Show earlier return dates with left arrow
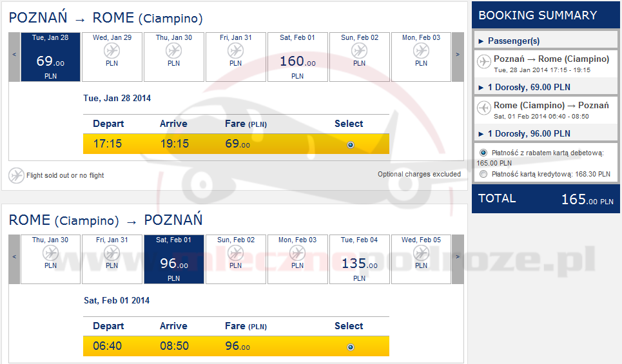 (14, 259)
